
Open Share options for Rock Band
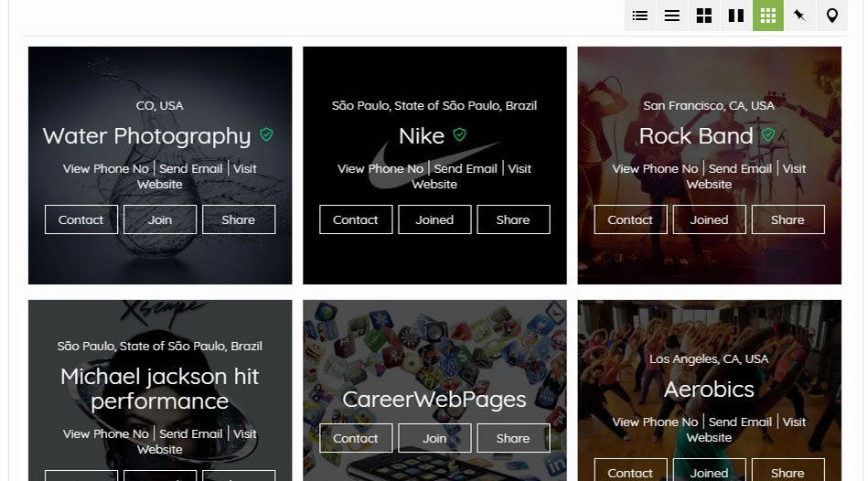(x=788, y=219)
